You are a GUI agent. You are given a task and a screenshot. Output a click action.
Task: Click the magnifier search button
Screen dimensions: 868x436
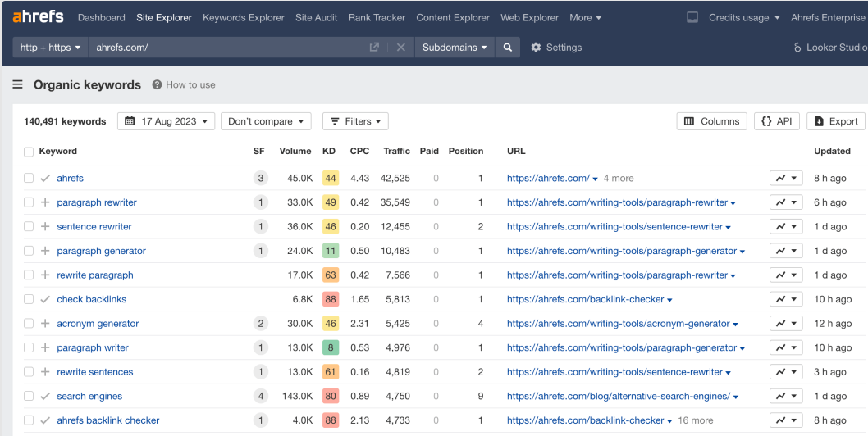click(x=507, y=47)
